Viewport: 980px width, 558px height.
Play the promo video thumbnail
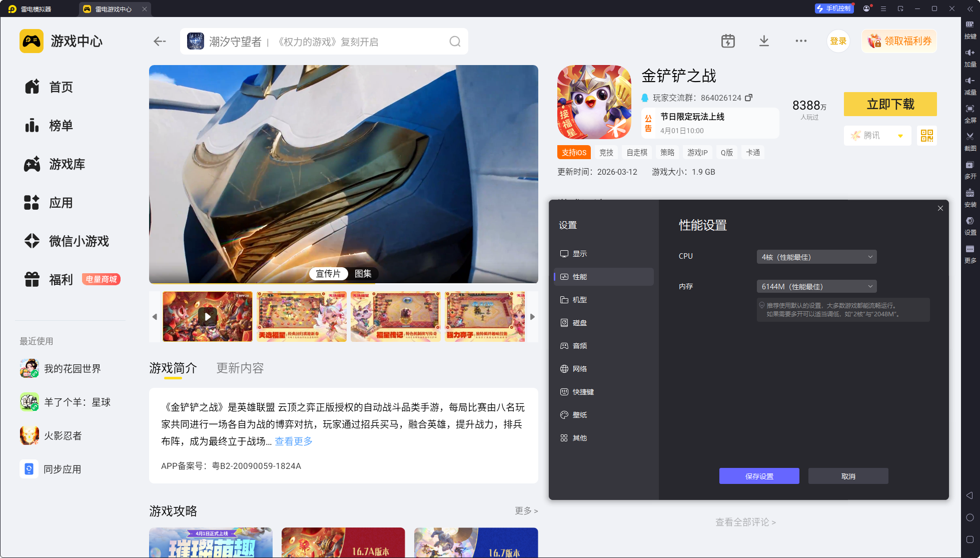coord(208,316)
